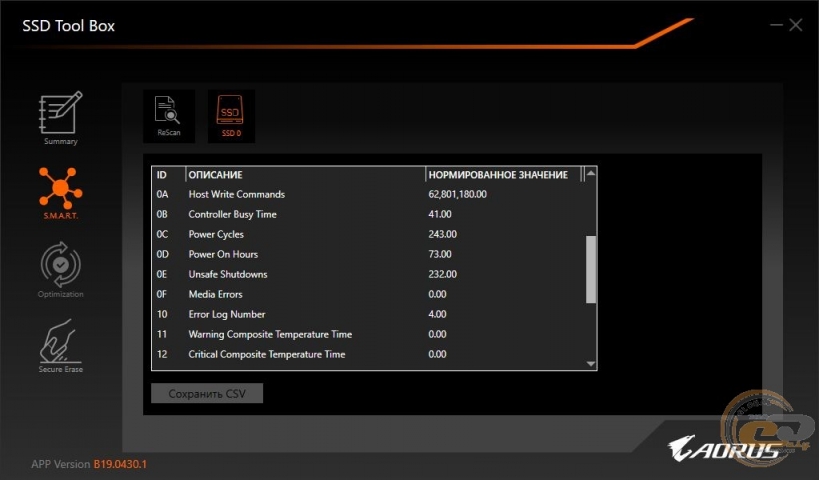Click the Сохранить CSV button

click(207, 393)
